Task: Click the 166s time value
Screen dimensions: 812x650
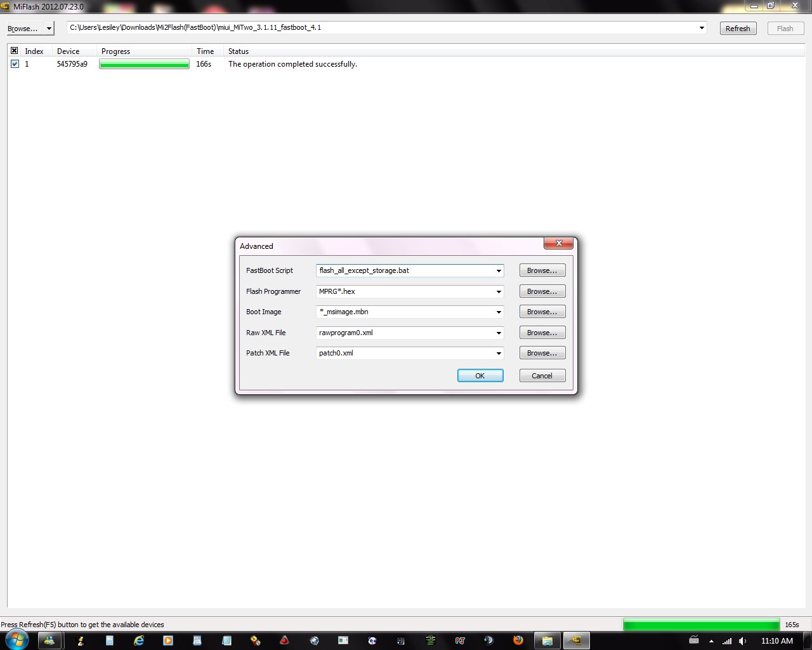Action: tap(204, 64)
